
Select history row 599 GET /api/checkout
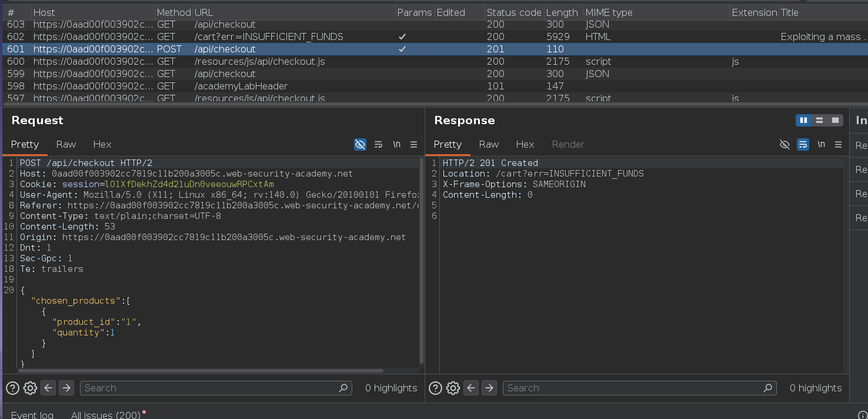pyautogui.click(x=434, y=74)
